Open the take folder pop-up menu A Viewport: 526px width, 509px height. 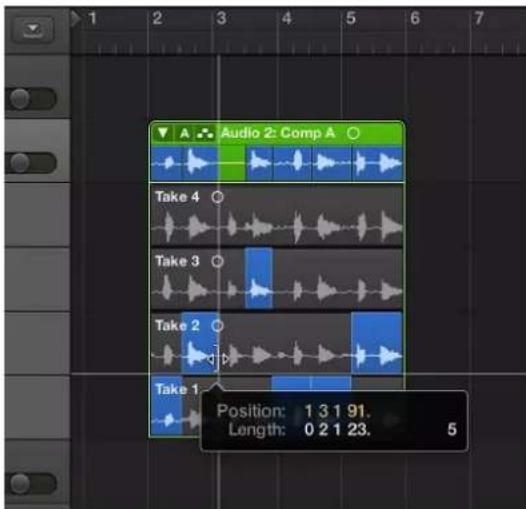coord(184,134)
